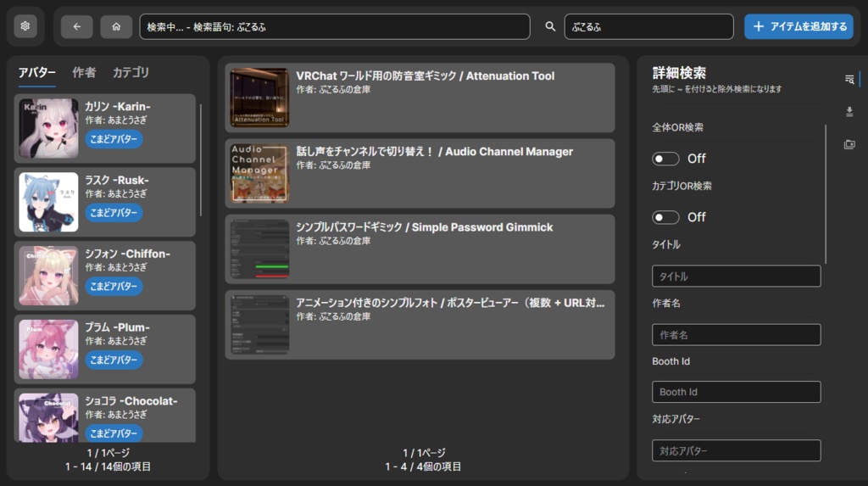The height and width of the screenshot is (486, 868).
Task: Open the アニメーション付きのシンプルフォト item thumbnail
Action: coord(259,325)
